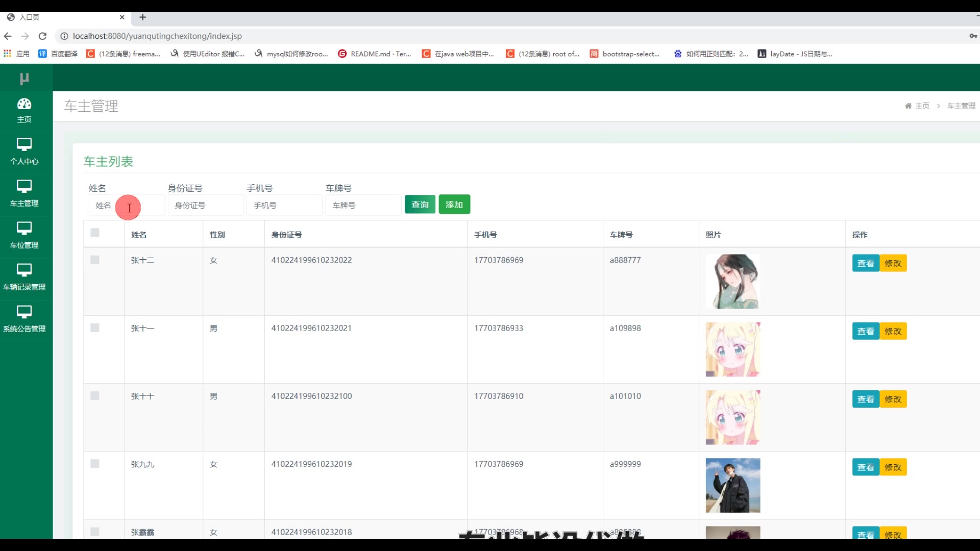Select 车位管理 sidebar icon
980x551 pixels.
click(x=24, y=228)
